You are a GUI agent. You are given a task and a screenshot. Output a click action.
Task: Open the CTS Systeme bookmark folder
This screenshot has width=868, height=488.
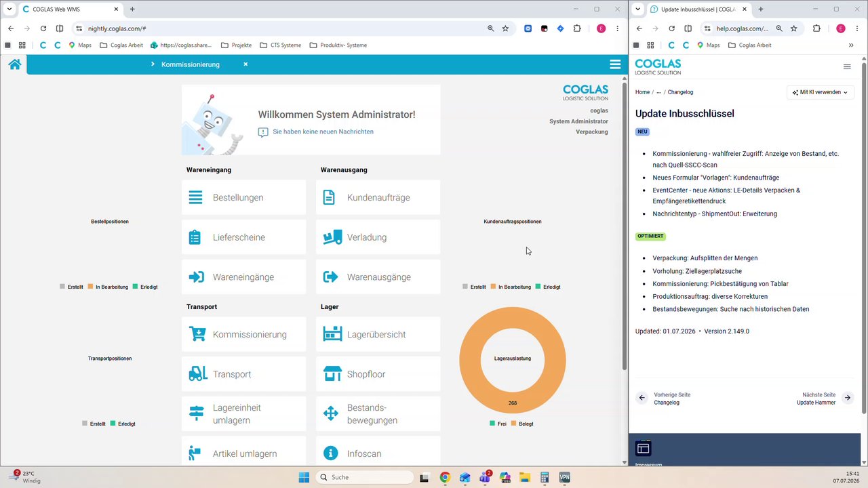point(281,45)
